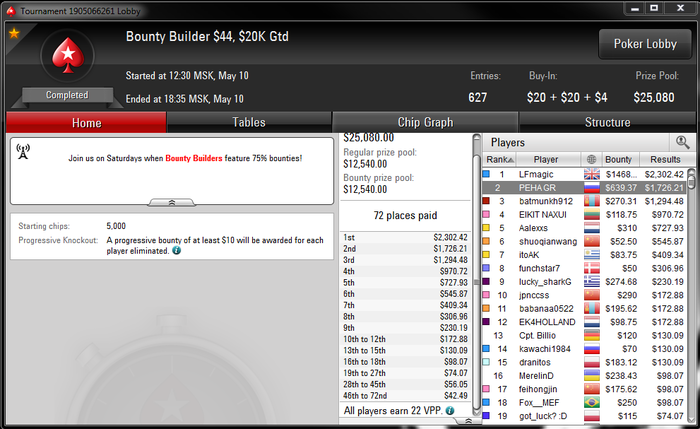
Task: Click batmunkh912's red color label square
Action: 486,201
